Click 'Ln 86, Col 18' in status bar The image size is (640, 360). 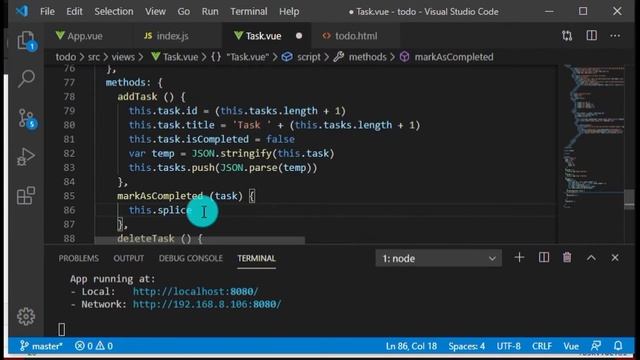click(411, 346)
